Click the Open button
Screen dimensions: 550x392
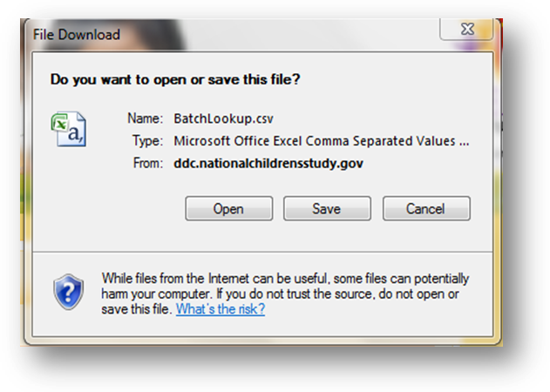pyautogui.click(x=228, y=209)
